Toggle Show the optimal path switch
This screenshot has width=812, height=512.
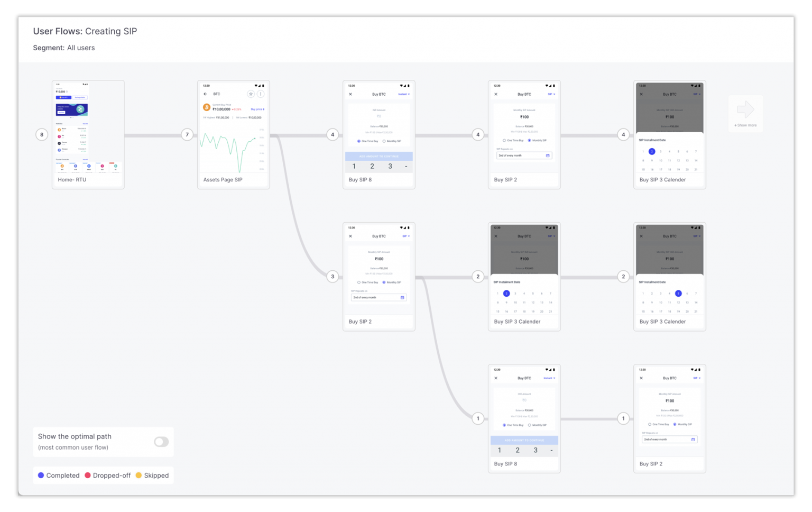point(161,442)
